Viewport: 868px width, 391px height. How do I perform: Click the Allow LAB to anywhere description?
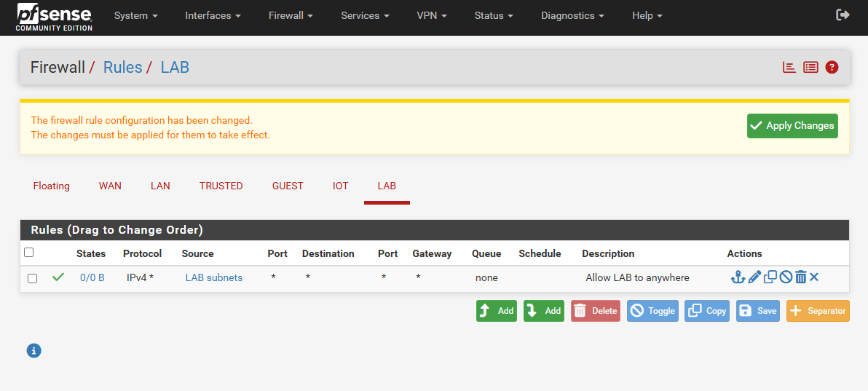click(637, 278)
